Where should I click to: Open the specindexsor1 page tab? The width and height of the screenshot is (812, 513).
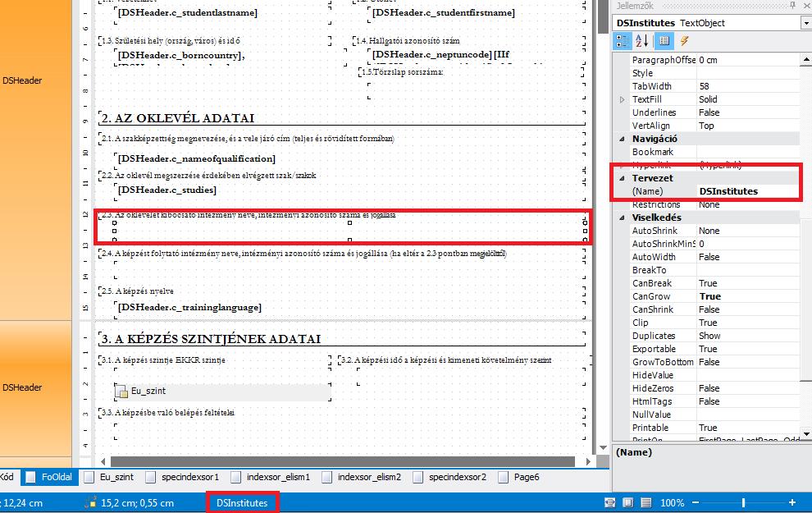pos(182,477)
